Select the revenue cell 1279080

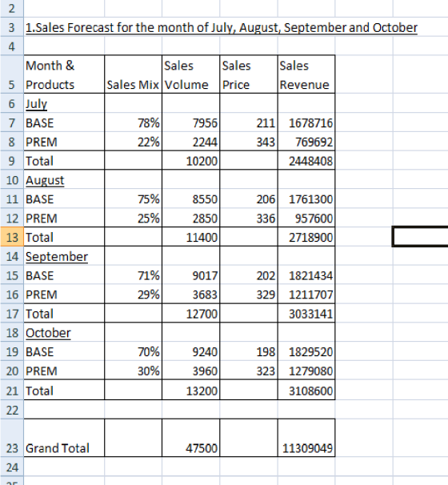[x=306, y=371]
